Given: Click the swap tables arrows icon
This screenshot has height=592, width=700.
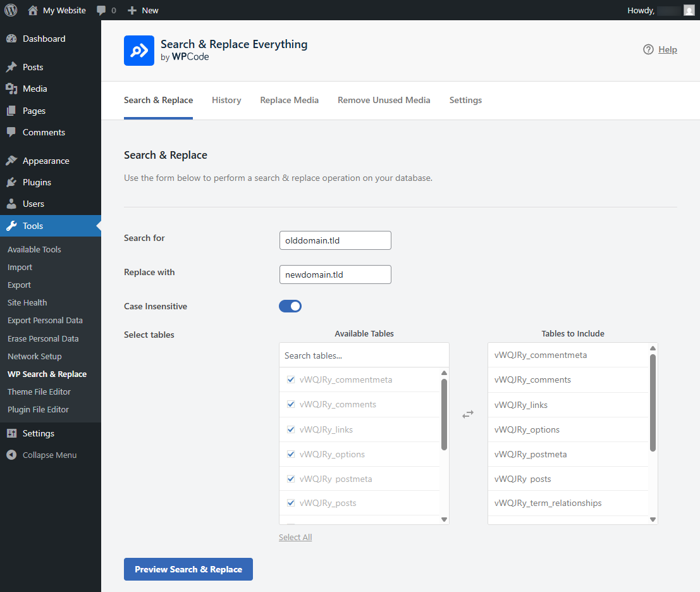Looking at the screenshot, I should [468, 414].
